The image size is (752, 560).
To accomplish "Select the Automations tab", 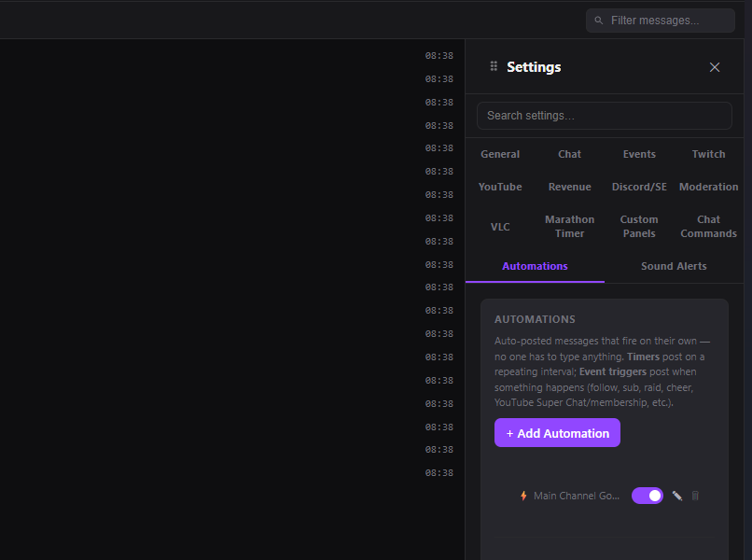I will point(535,266).
